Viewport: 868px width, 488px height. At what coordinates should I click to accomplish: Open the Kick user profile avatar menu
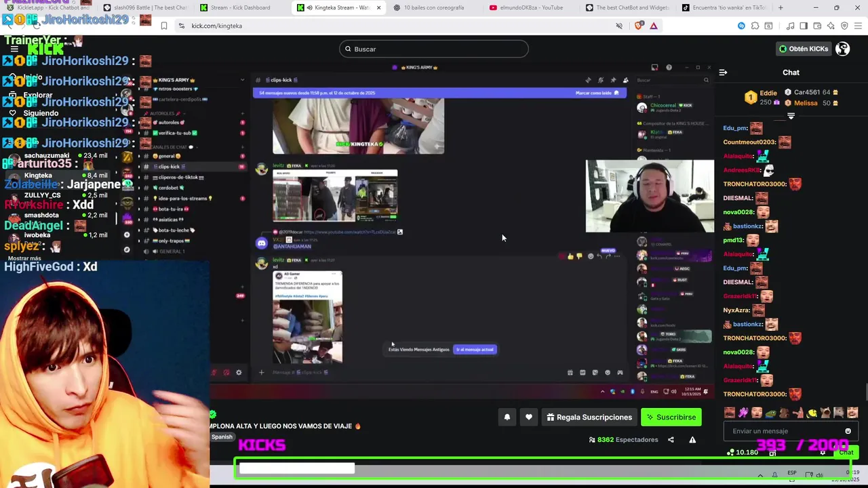tap(842, 49)
